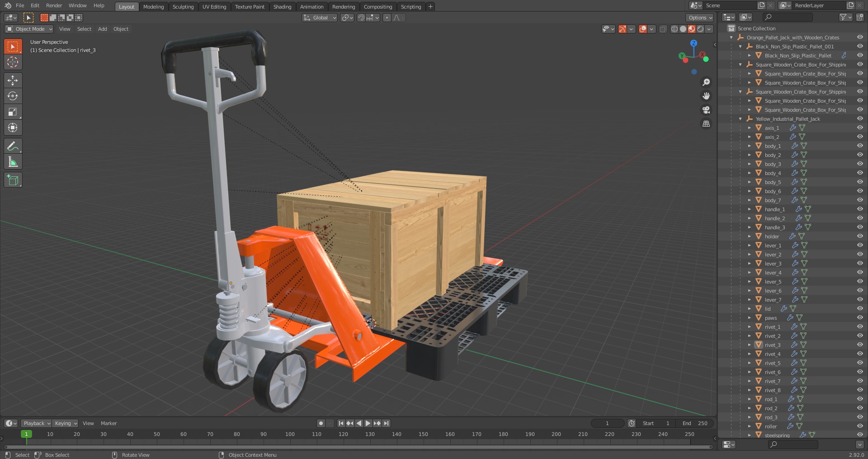Switch to the Modeling workspace tab

click(x=153, y=7)
